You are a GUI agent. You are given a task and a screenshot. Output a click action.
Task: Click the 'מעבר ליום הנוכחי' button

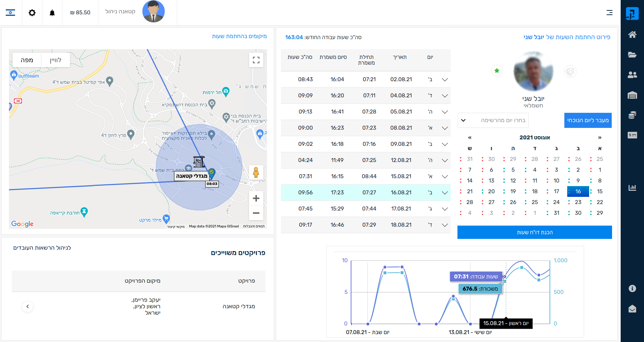(587, 120)
